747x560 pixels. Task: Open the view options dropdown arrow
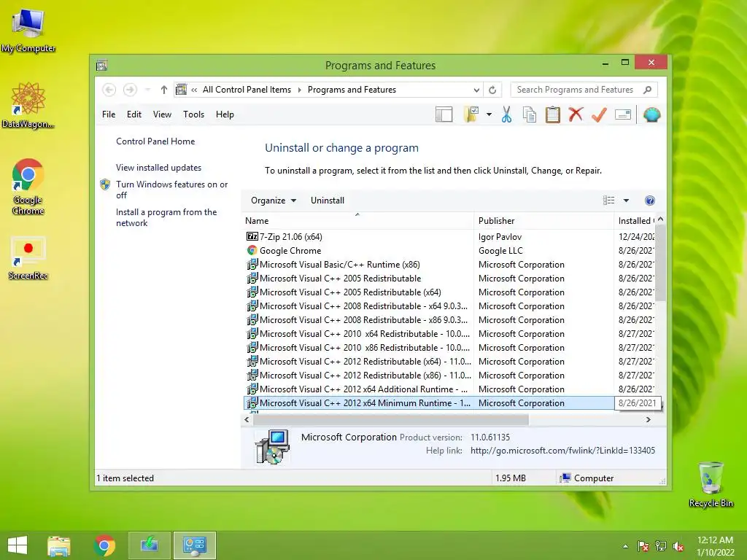tap(626, 201)
